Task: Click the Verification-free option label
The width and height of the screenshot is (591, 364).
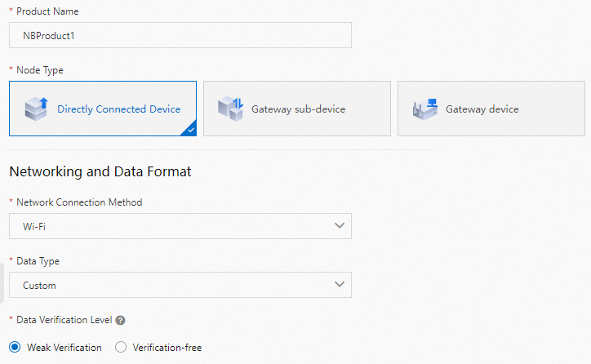Action: pos(167,348)
